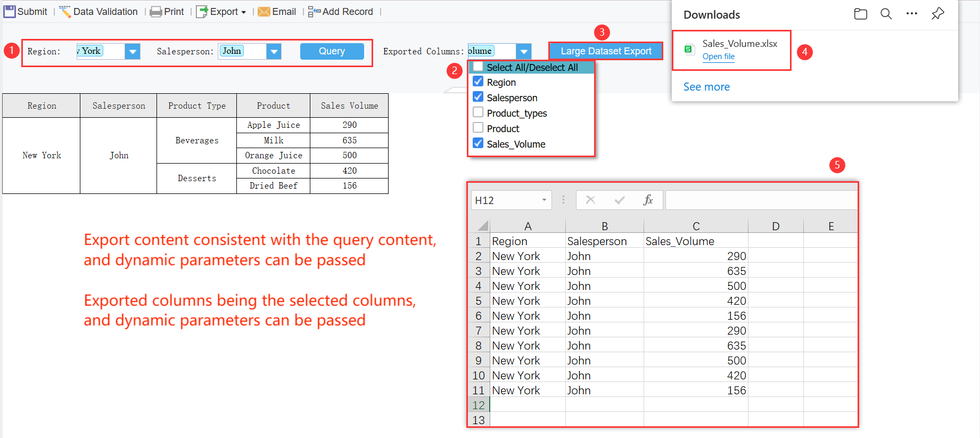980x438 pixels.
Task: Select column D header in spreadsheet
Action: [776, 226]
